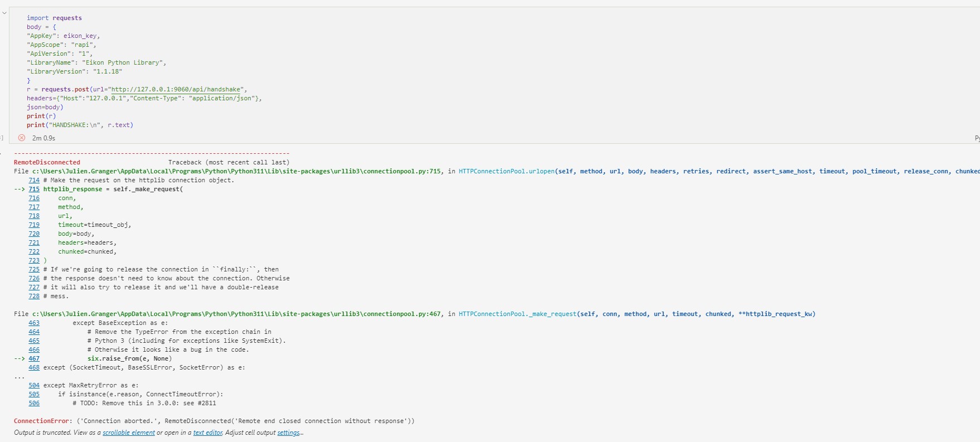Click the '...' truncated traceback marker

(19, 377)
